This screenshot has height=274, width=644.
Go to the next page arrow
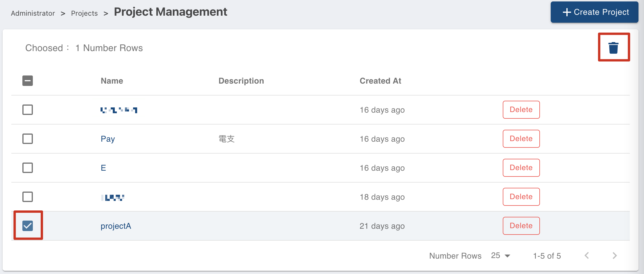[x=614, y=255]
